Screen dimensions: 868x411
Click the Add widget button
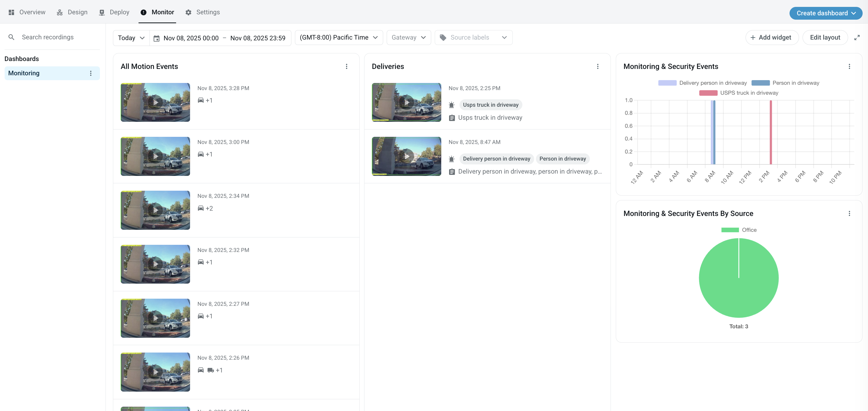point(772,37)
